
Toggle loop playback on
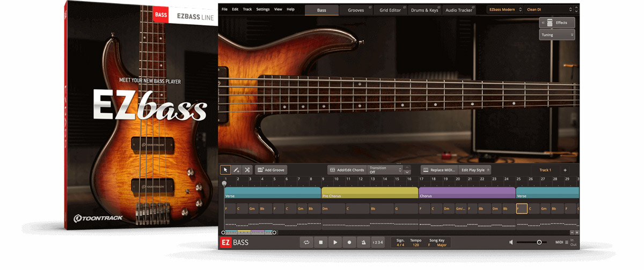pos(306,243)
